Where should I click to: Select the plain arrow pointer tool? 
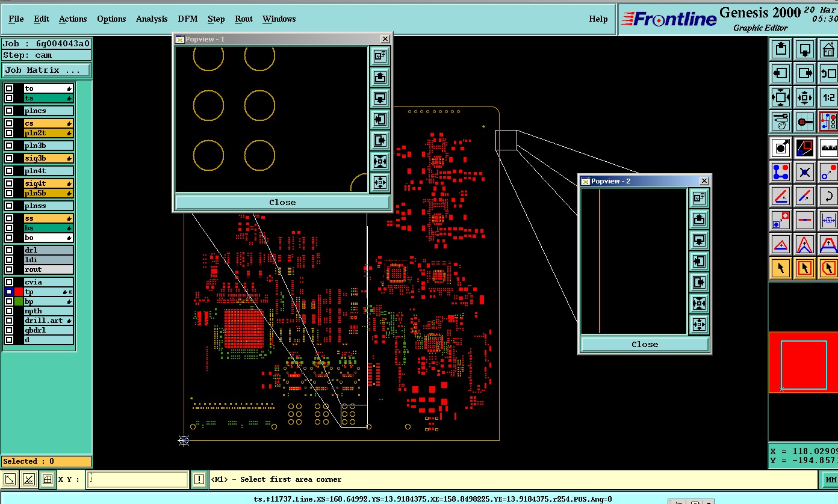click(x=781, y=268)
